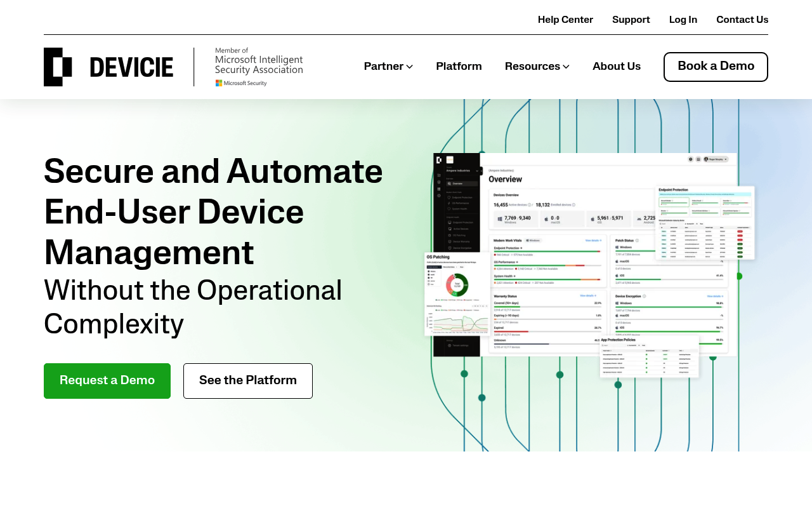Click the OS Patching chart card

tap(457, 294)
